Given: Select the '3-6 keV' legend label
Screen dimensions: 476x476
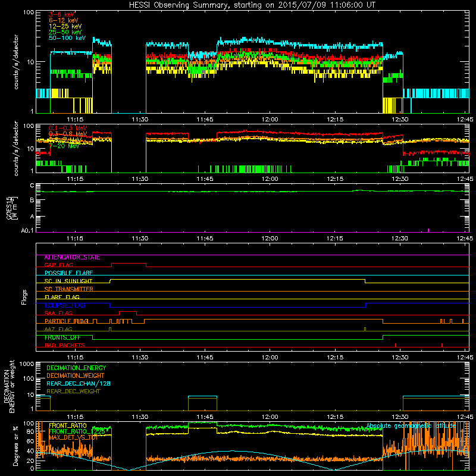Looking at the screenshot, I should click(62, 14).
